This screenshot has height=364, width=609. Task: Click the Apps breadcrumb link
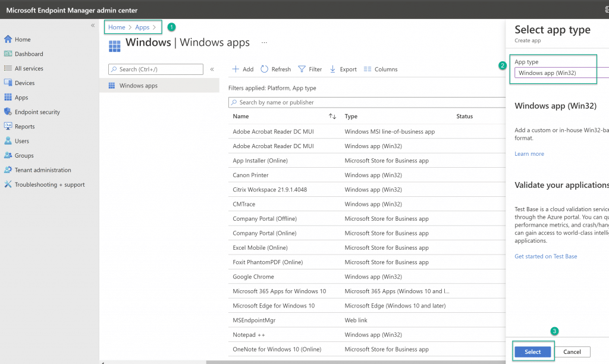(142, 27)
